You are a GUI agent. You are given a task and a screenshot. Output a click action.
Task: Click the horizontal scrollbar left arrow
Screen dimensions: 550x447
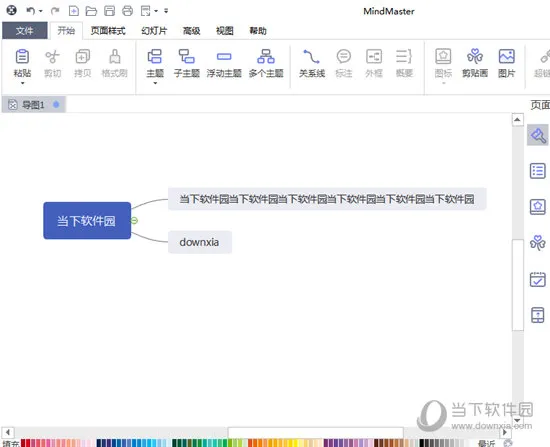click(x=8, y=432)
